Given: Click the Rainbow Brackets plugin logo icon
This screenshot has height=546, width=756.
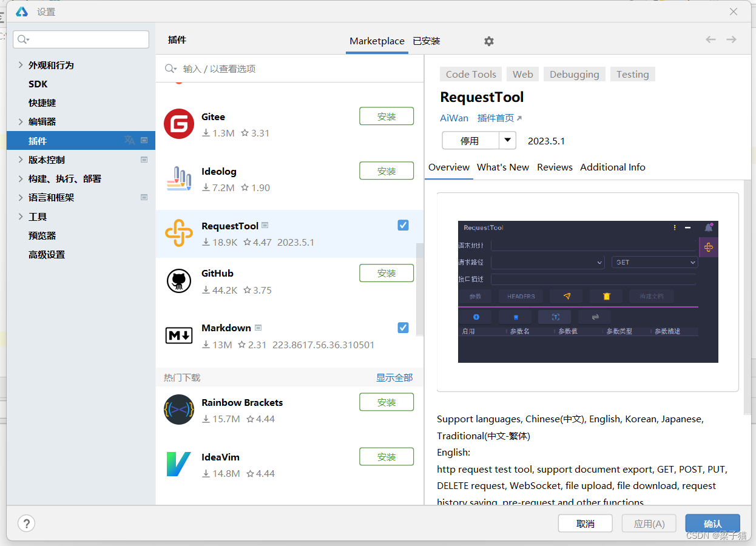Looking at the screenshot, I should pyautogui.click(x=179, y=409).
